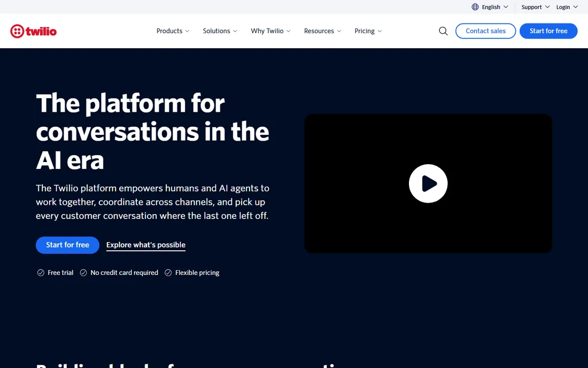Image resolution: width=588 pixels, height=368 pixels.
Task: Open the Resources dropdown
Action: [322, 31]
